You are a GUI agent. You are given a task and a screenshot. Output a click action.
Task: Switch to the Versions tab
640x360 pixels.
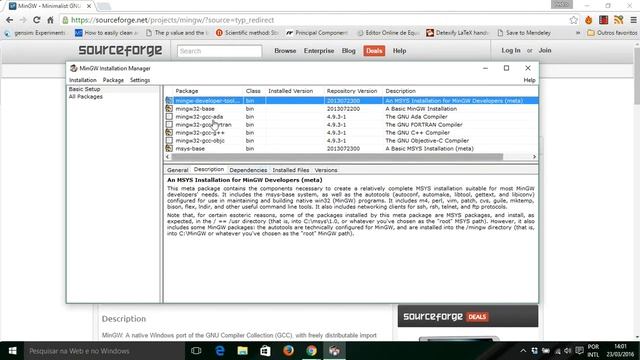326,170
